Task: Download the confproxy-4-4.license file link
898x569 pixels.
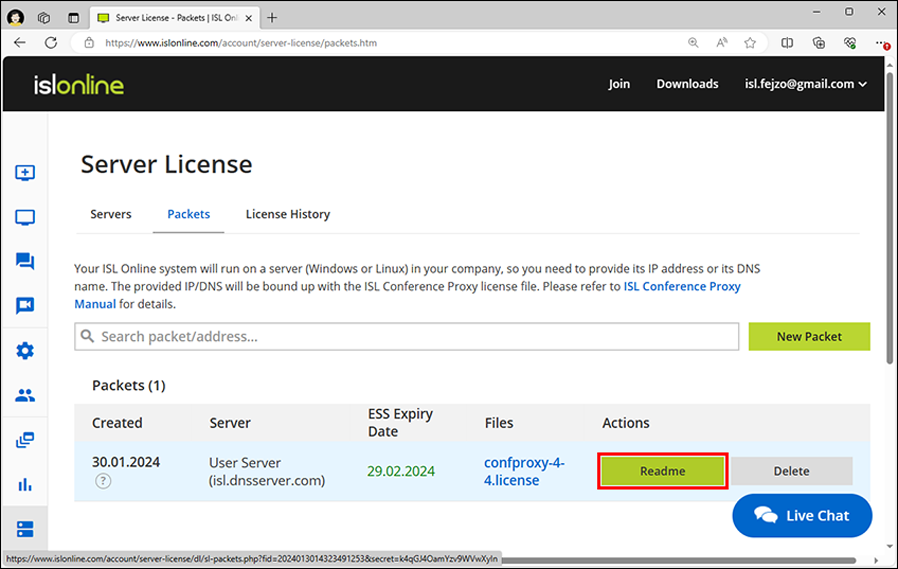Action: coord(524,471)
